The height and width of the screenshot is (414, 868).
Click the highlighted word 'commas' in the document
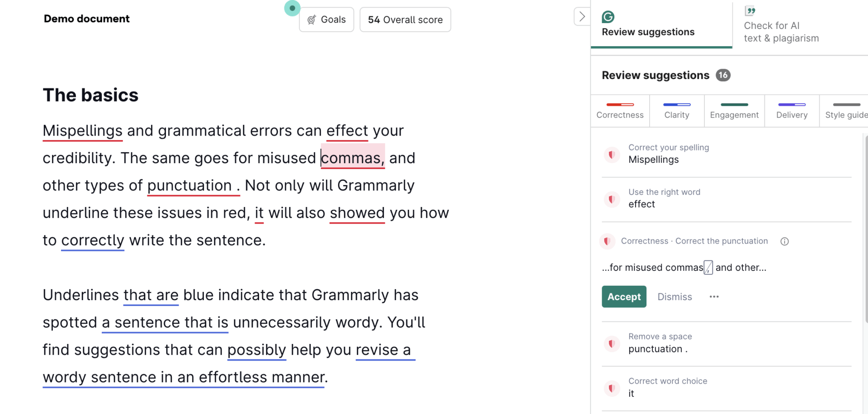[x=352, y=158]
